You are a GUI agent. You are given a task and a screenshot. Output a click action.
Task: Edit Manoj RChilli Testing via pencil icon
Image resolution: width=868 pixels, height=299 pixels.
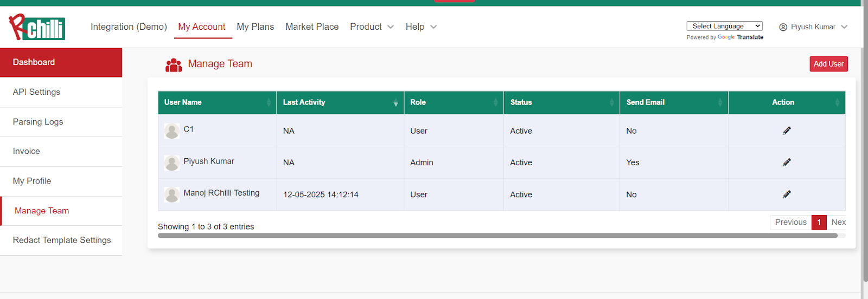tap(787, 194)
